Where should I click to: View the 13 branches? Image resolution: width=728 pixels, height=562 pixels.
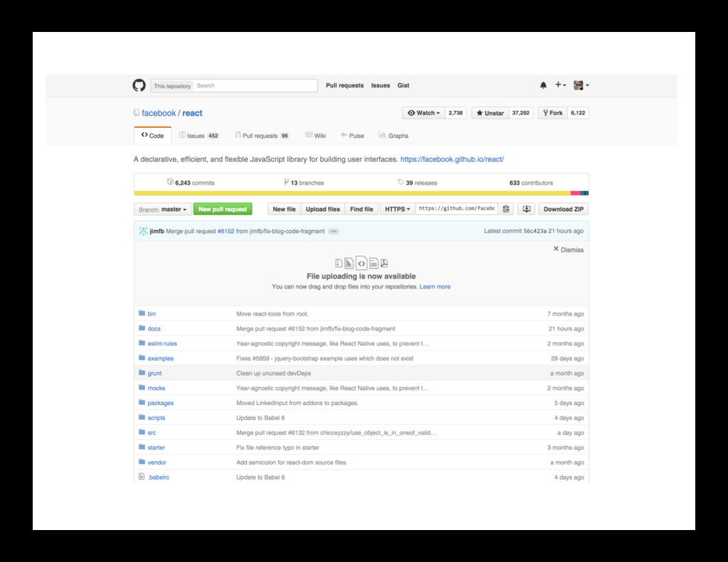click(x=304, y=183)
